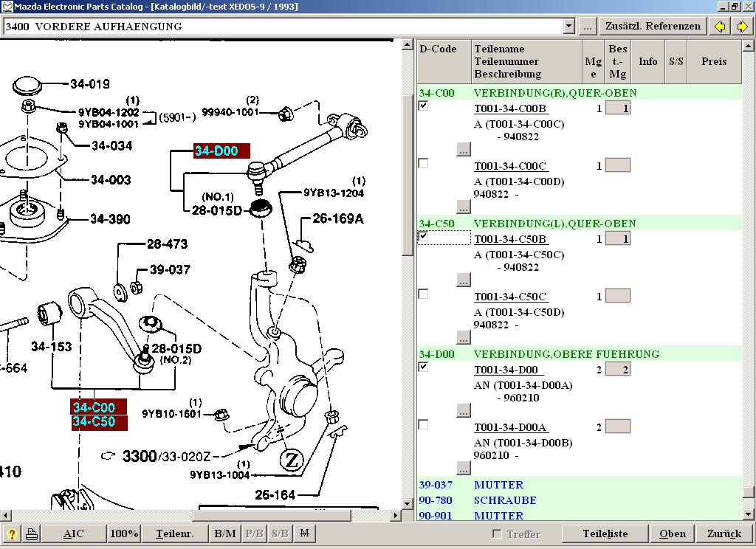Click the Zusätzl. Referenzen button

tap(653, 27)
